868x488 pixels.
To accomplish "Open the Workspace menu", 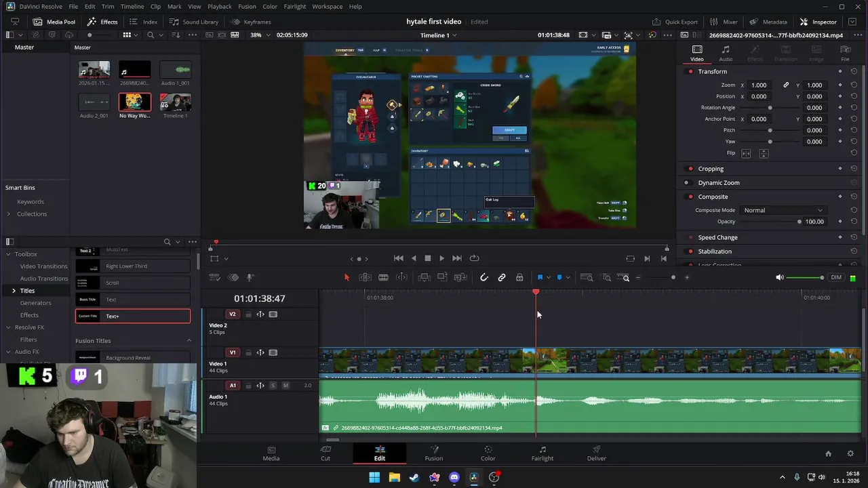I will (x=328, y=6).
